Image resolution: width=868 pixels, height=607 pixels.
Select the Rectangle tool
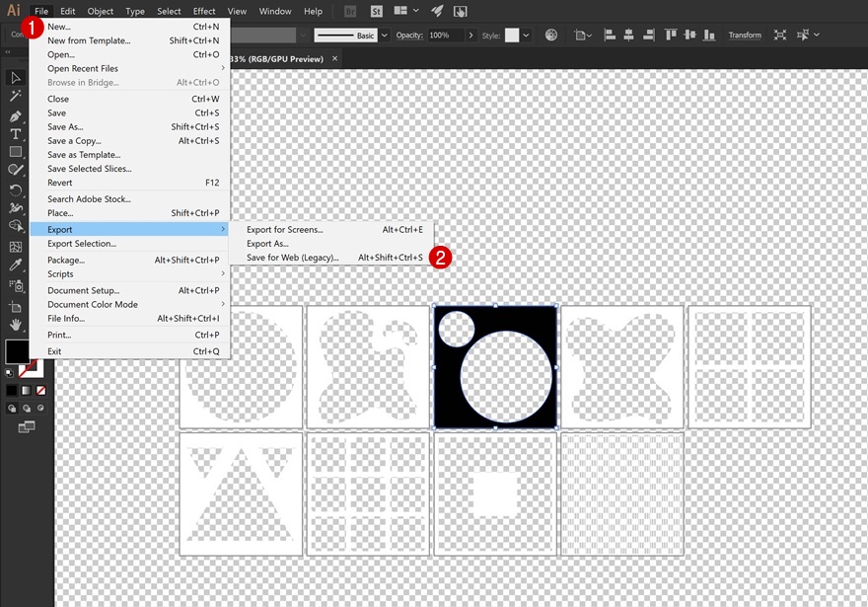click(16, 152)
